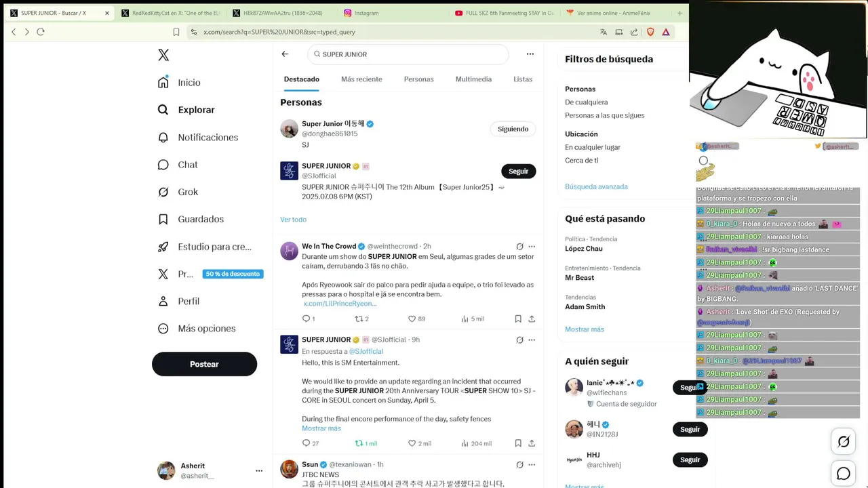The image size is (868, 488).
Task: Open Brave shields lion icon
Action: point(650,32)
